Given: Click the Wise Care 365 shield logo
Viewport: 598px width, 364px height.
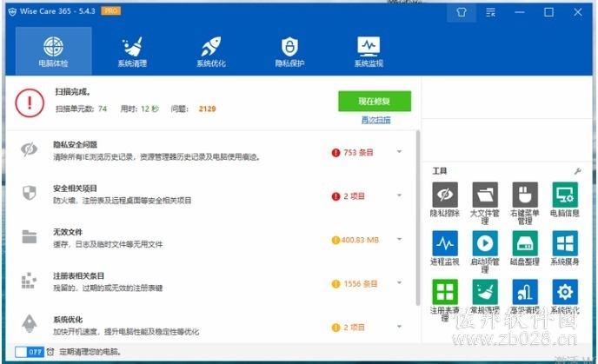Looking at the screenshot, I should click(12, 12).
